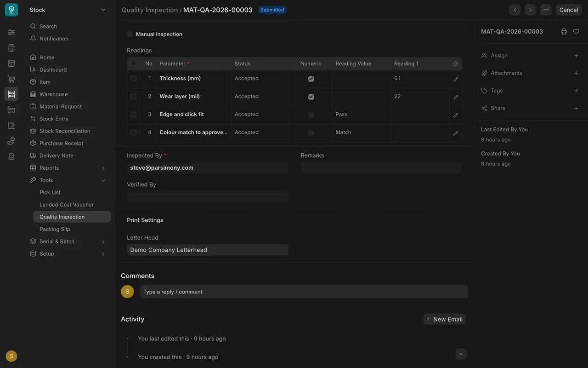Open the three-dot more actions menu
The height and width of the screenshot is (368, 588).
point(546,10)
